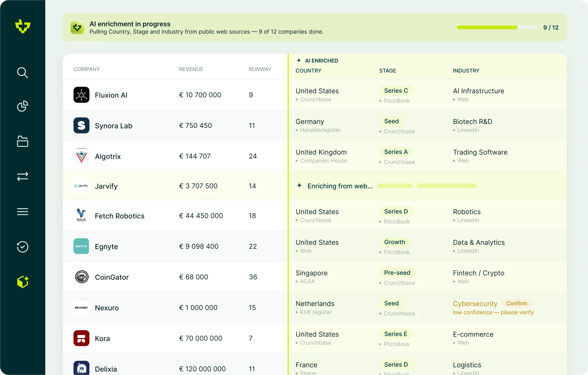
Task: Click the Seed stage badge for Nexuro
Action: pyautogui.click(x=392, y=303)
